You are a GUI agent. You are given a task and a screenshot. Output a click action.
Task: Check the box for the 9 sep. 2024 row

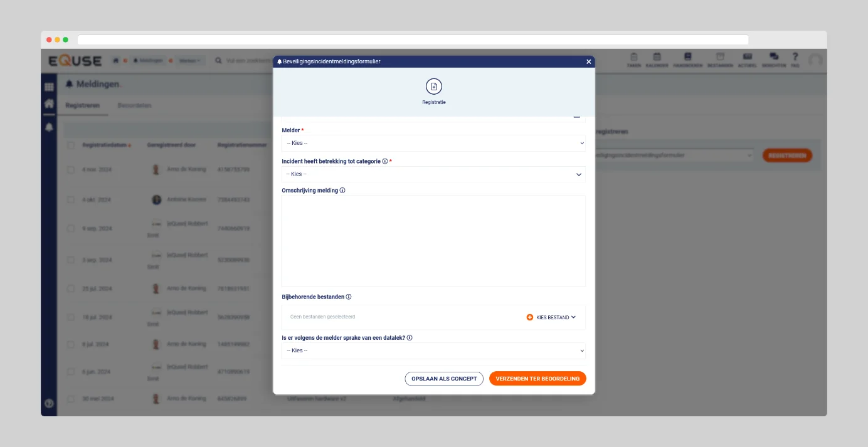tap(71, 229)
